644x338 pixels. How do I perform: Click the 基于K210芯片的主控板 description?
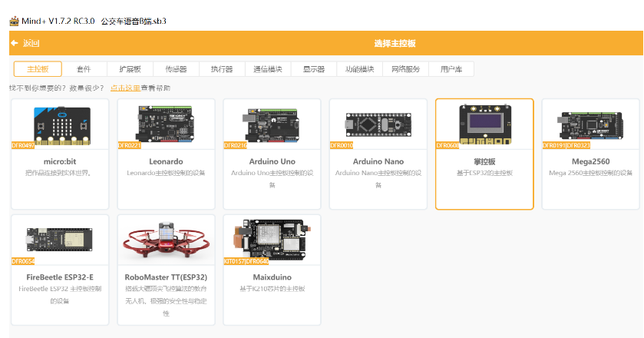272,289
